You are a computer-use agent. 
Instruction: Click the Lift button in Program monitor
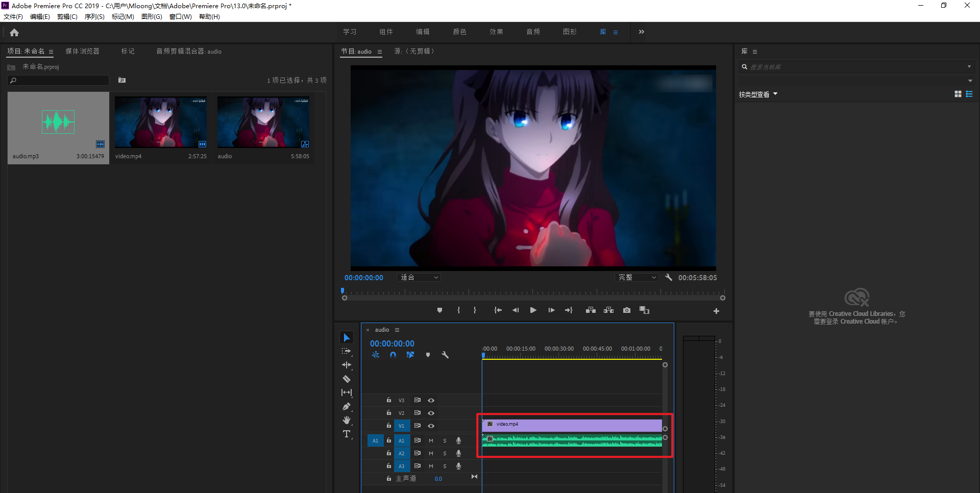[591, 310]
